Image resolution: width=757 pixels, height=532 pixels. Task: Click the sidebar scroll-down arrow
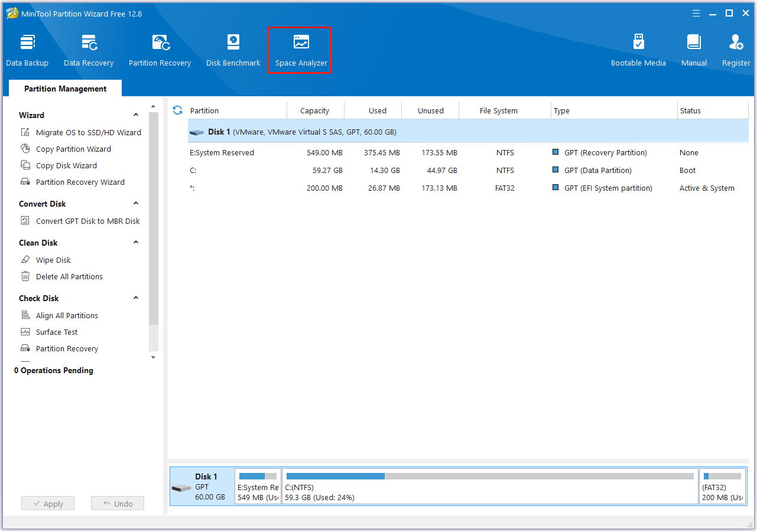pos(154,357)
